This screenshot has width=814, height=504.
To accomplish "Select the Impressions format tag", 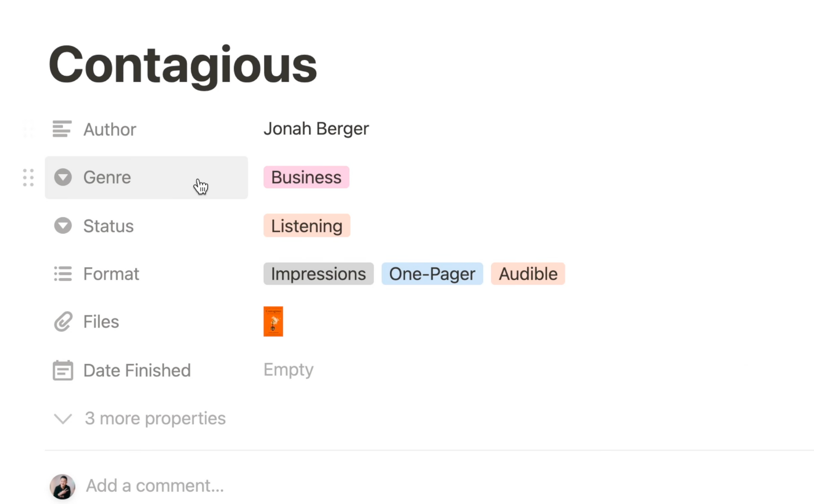I will pyautogui.click(x=318, y=274).
